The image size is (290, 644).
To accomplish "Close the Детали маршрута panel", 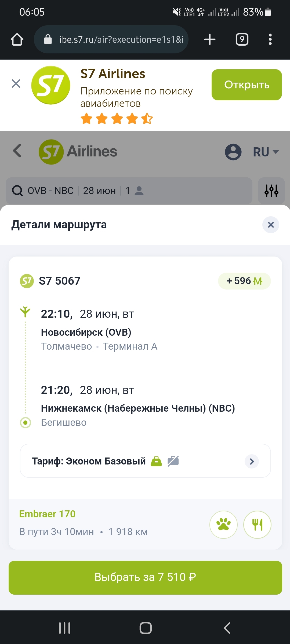I will [x=271, y=225].
